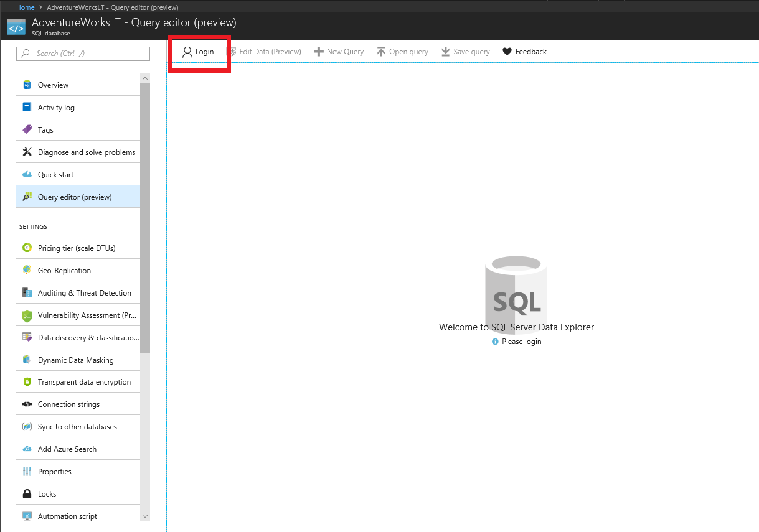Click the sidebar scrollbar thumb
The height and width of the screenshot is (532, 759).
pos(145,218)
